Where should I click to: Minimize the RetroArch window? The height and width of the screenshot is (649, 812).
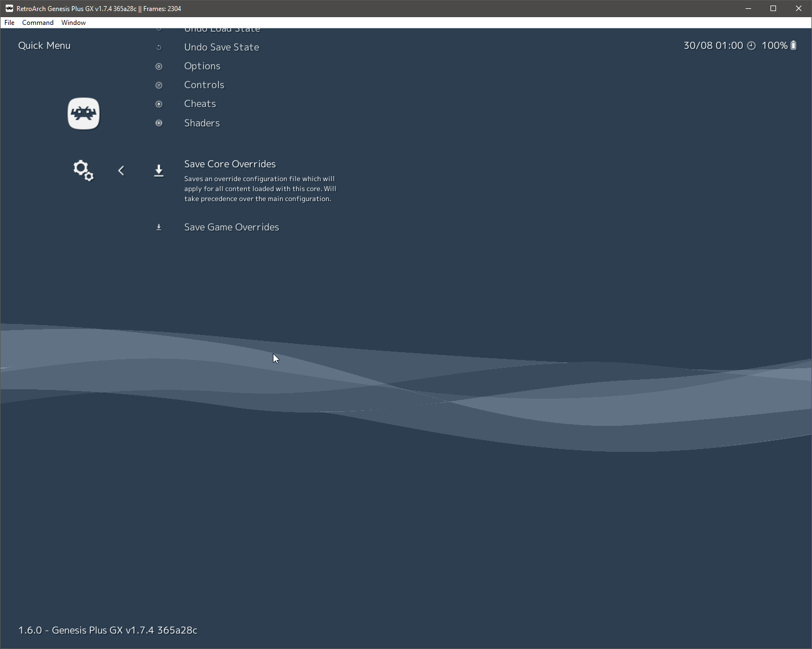tap(748, 8)
